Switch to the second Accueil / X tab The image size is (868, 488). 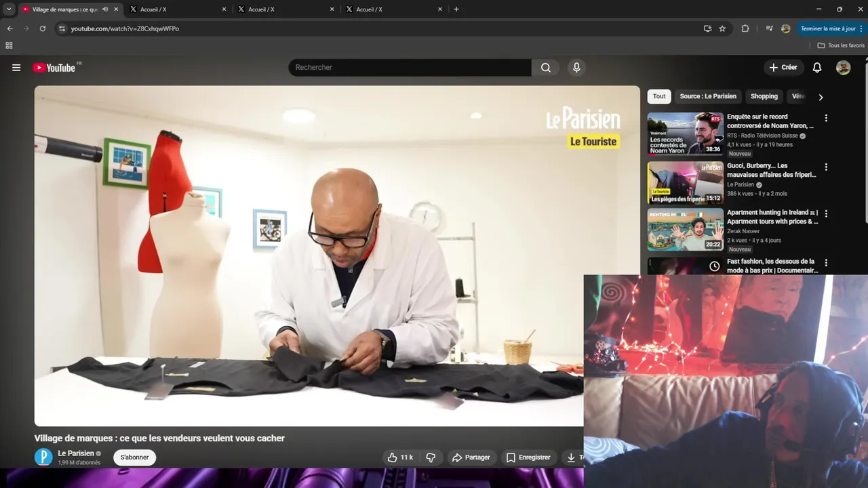285,9
